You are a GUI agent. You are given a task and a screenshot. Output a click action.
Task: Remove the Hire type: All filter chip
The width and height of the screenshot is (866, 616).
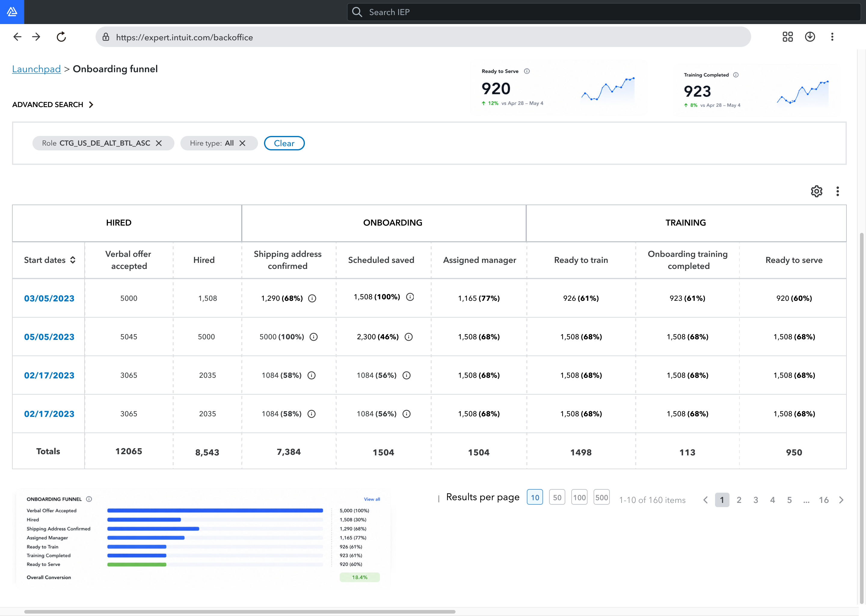coord(242,143)
